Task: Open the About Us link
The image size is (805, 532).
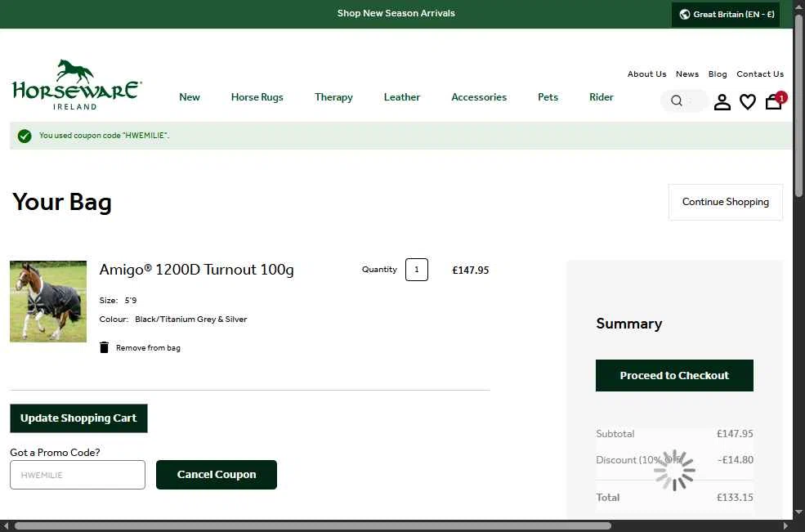Action: click(647, 74)
